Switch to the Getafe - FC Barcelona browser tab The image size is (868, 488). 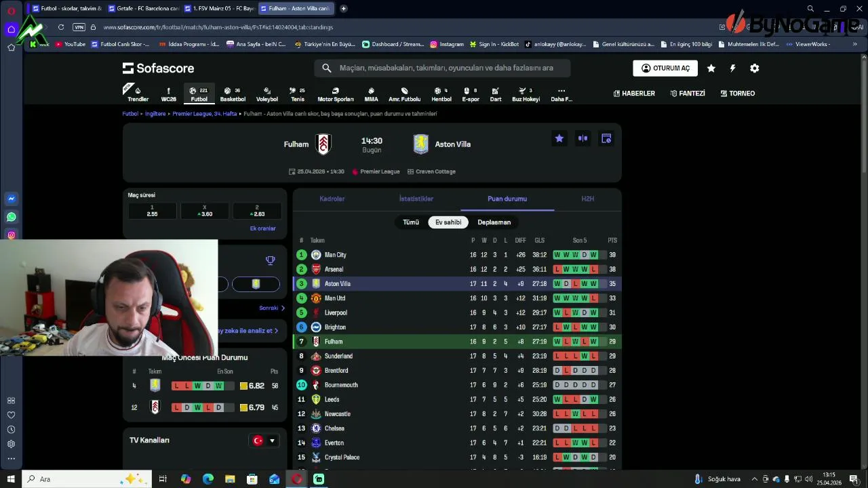[144, 8]
